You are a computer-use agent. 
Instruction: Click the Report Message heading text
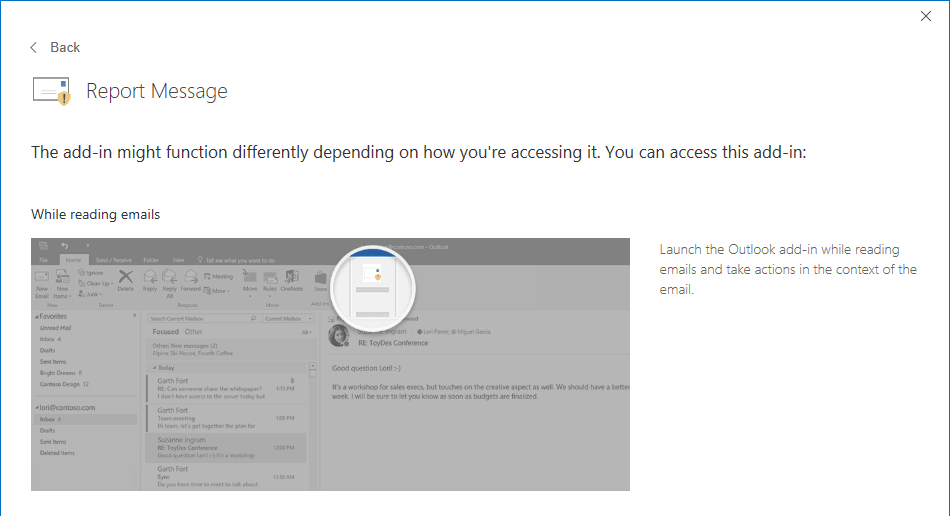coord(157,91)
